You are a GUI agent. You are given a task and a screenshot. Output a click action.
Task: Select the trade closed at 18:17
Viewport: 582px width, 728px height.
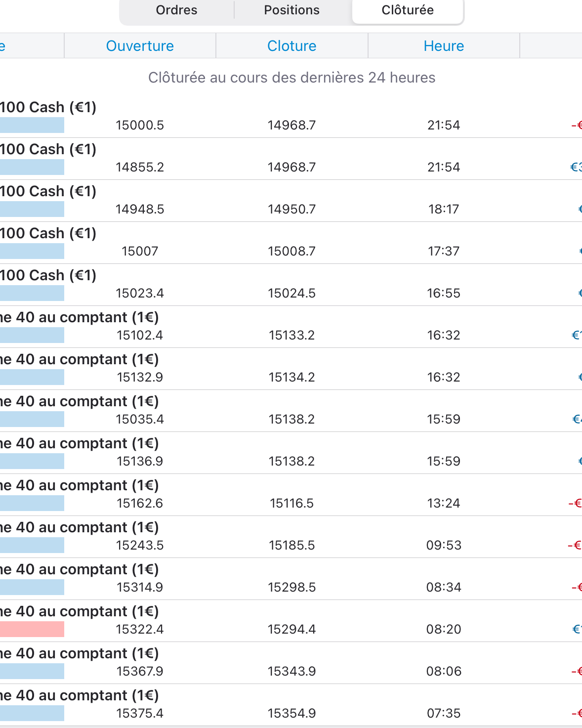[x=444, y=209]
